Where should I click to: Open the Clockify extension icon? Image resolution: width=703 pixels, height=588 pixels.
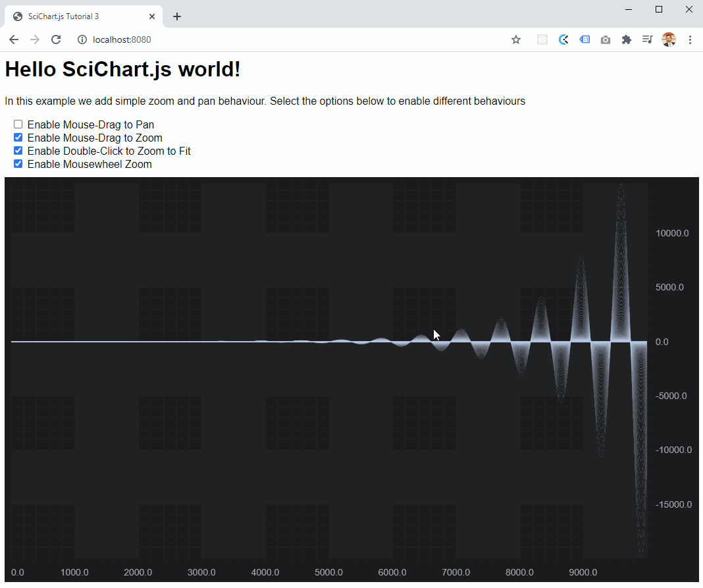[x=563, y=40]
